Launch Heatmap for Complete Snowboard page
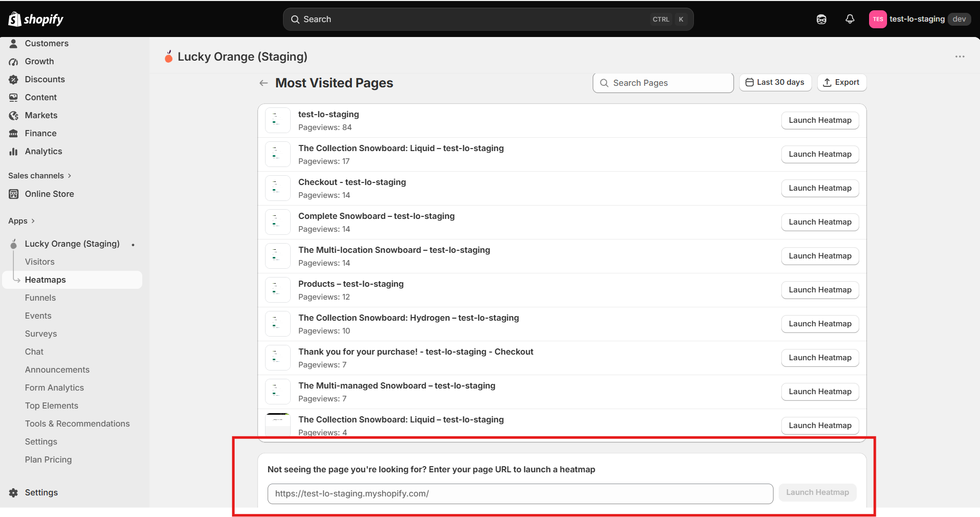This screenshot has width=980, height=517. click(820, 222)
